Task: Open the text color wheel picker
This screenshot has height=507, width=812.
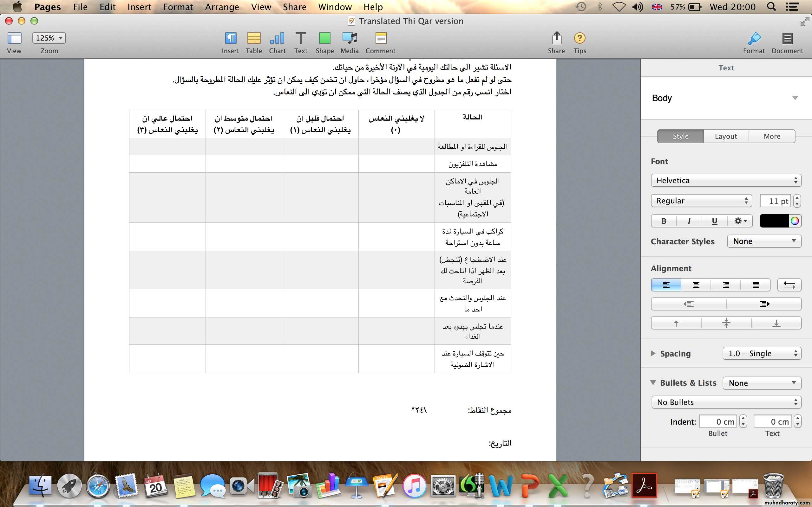Action: tap(795, 221)
